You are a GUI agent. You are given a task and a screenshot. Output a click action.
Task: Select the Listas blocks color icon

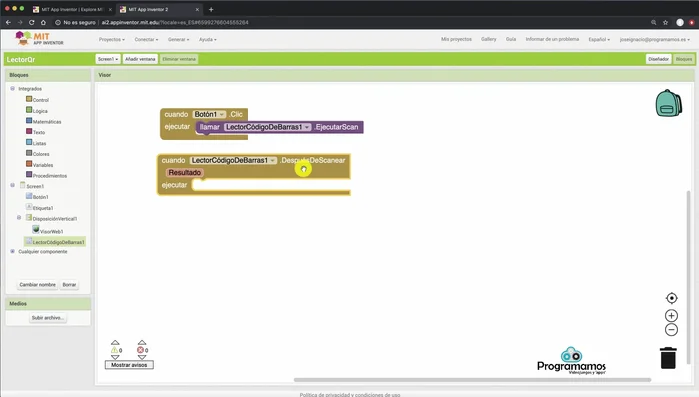point(29,142)
